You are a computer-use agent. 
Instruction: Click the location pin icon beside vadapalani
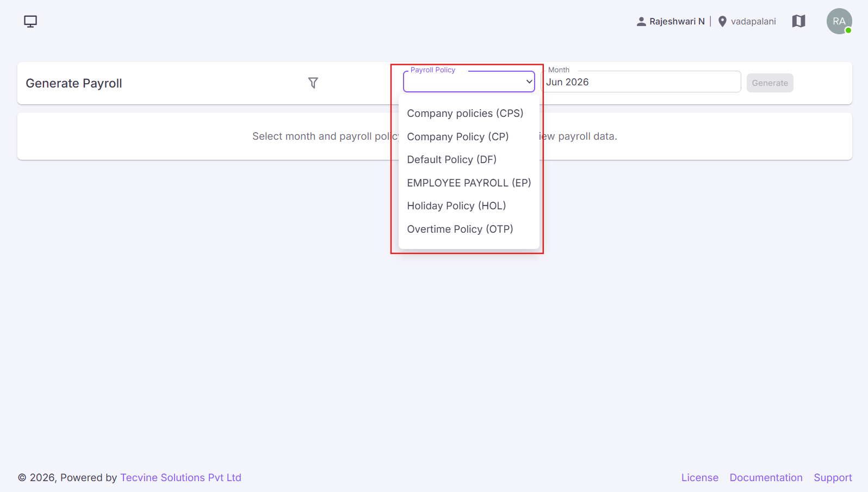click(722, 21)
